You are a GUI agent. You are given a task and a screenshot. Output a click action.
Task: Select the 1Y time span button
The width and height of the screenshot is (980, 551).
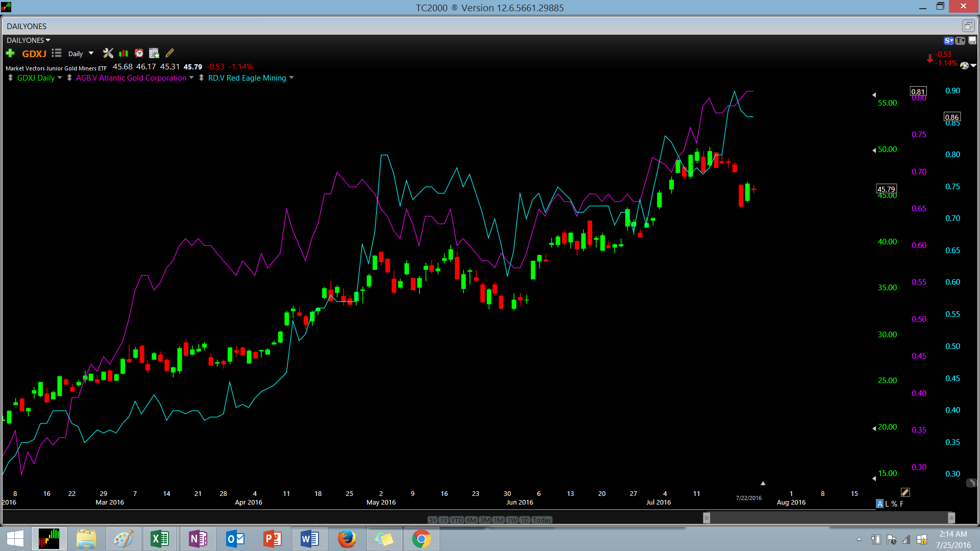point(444,520)
